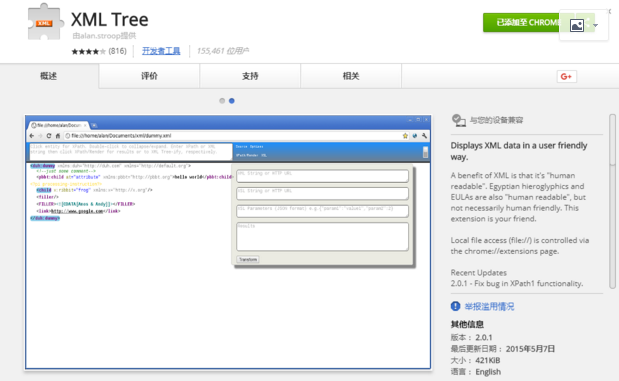Click the Google+ share button

point(566,76)
